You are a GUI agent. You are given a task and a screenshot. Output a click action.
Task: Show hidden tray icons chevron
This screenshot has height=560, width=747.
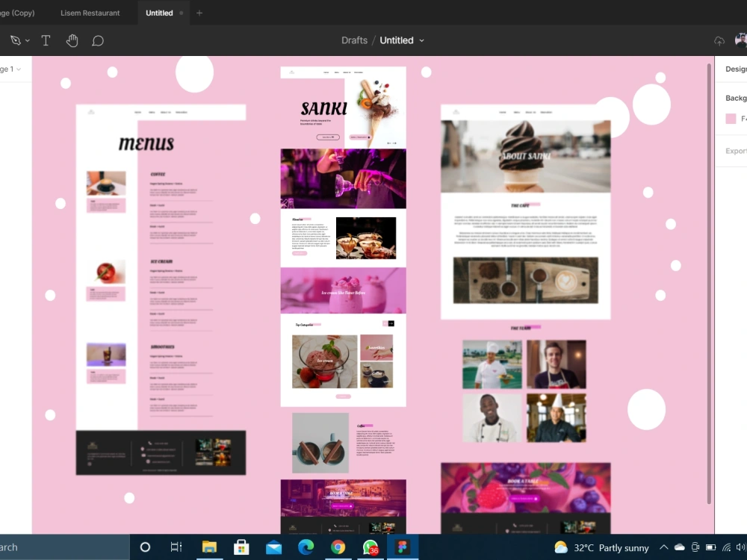663,547
